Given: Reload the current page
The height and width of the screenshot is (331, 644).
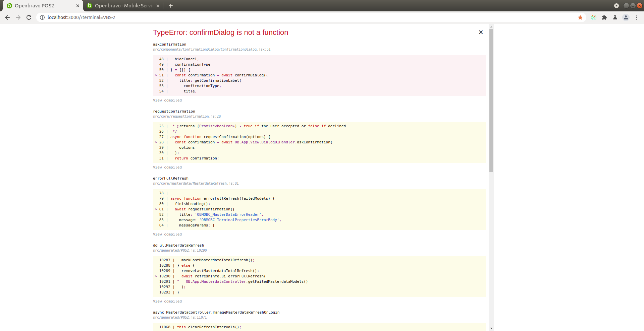Looking at the screenshot, I should pyautogui.click(x=29, y=17).
